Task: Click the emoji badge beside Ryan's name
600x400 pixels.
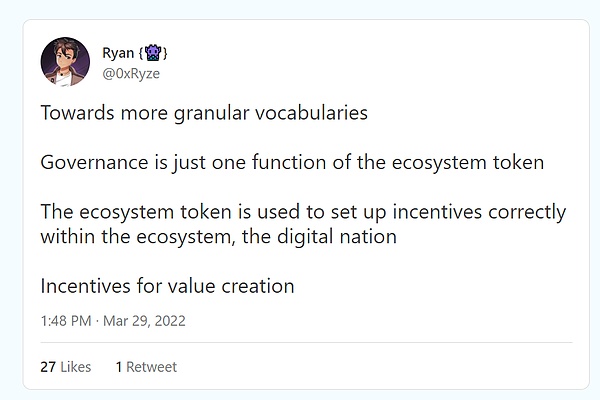Action: (x=153, y=52)
